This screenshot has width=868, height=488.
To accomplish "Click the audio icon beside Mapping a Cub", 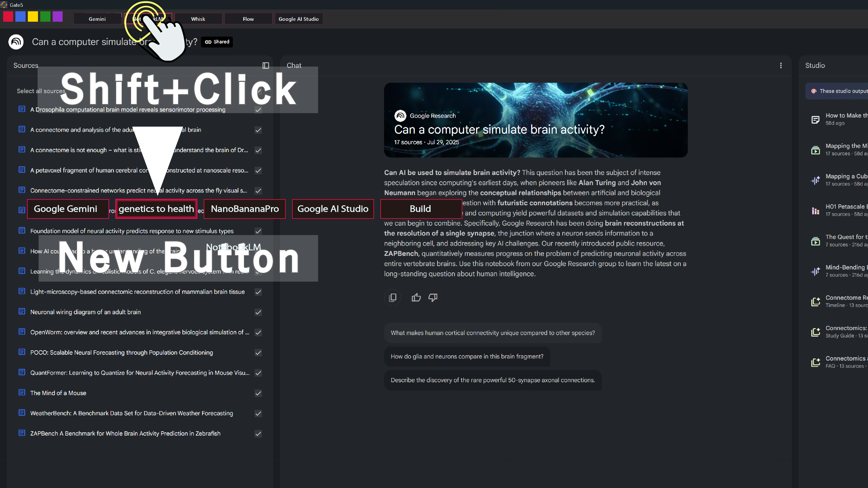I will (x=815, y=180).
